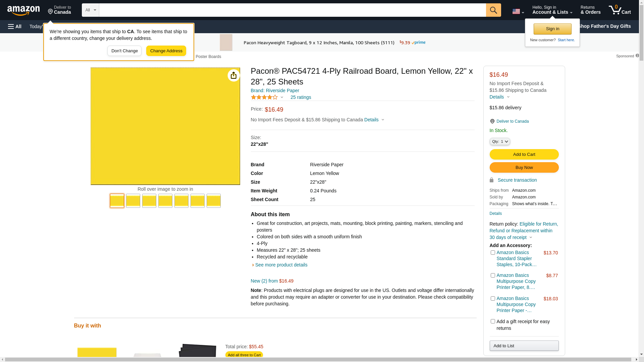Enable the gift receipt checkbox
This screenshot has width=644, height=362.
tap(492, 321)
